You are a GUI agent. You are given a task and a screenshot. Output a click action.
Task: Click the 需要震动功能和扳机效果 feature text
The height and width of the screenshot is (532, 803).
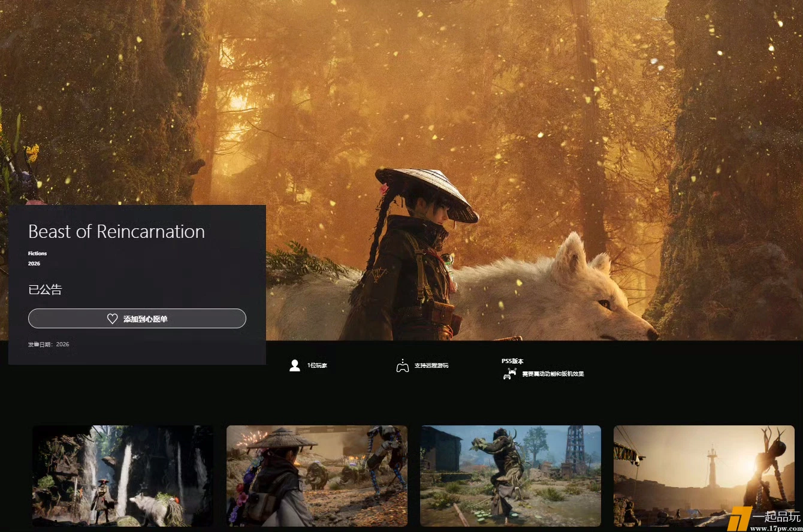click(553, 374)
